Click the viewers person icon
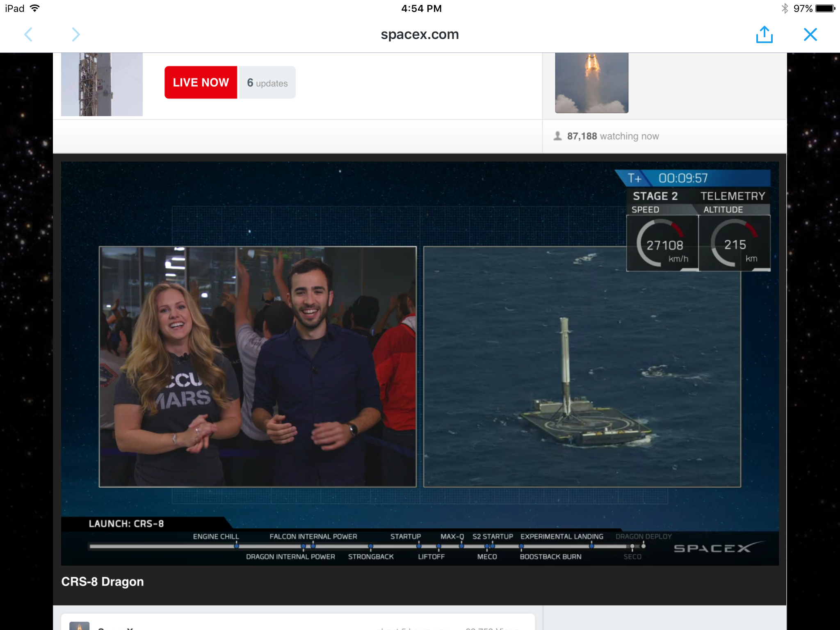This screenshot has height=630, width=840. pos(557,136)
